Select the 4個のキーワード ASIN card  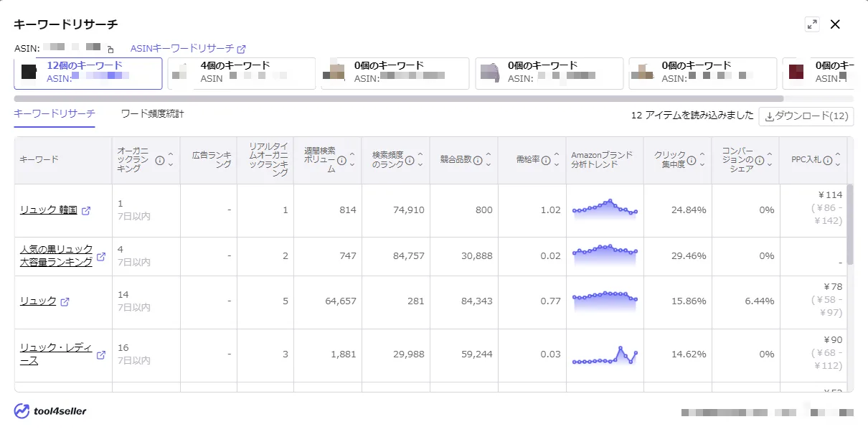pos(242,73)
